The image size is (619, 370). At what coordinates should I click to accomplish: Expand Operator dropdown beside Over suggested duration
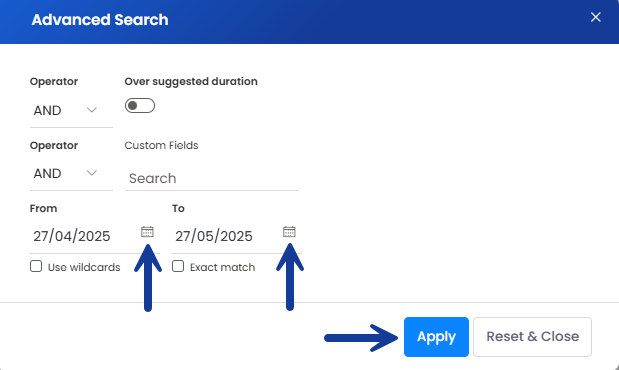point(71,110)
